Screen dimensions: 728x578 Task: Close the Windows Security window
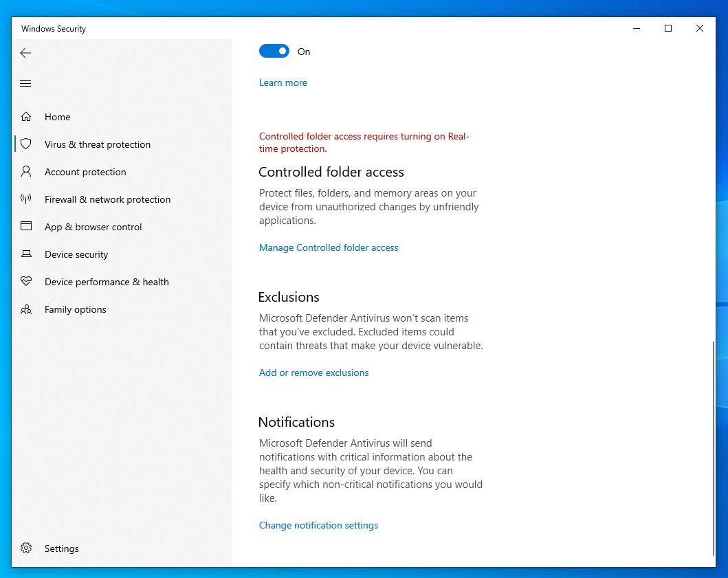(x=700, y=28)
